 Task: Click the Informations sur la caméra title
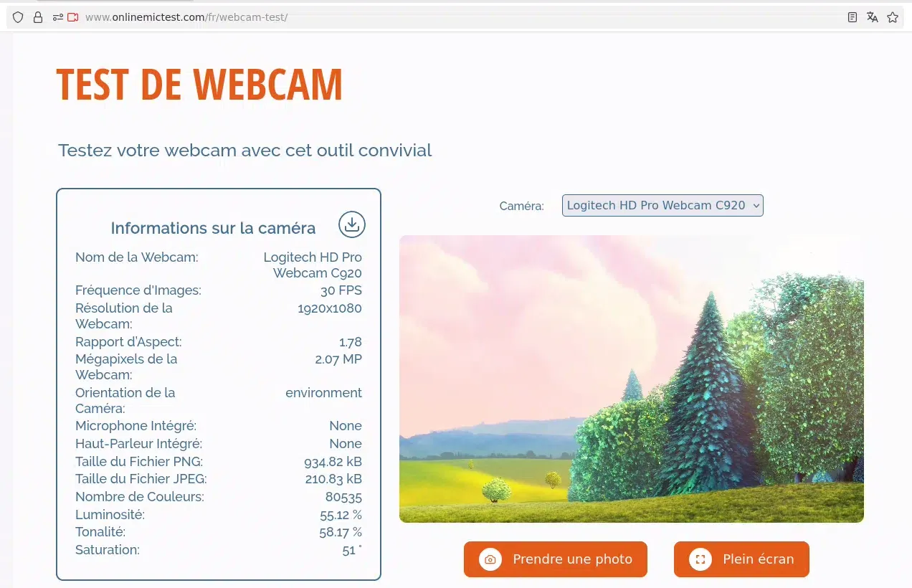pos(213,228)
